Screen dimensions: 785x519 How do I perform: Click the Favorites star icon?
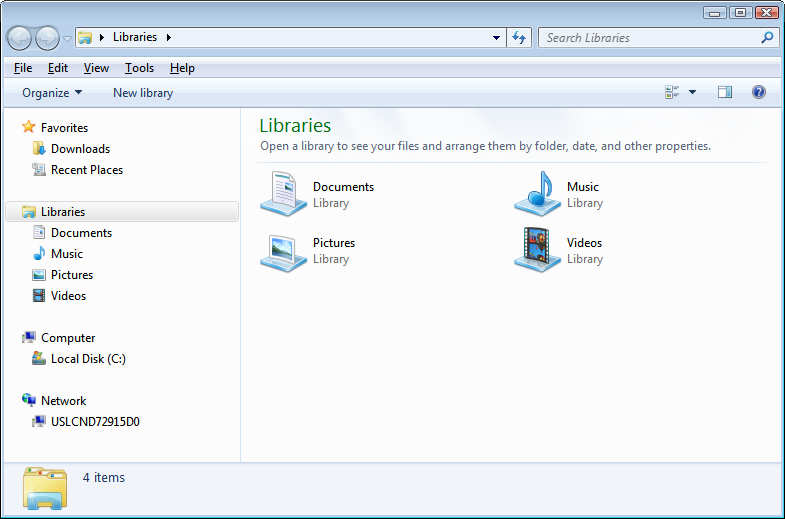coord(29,127)
